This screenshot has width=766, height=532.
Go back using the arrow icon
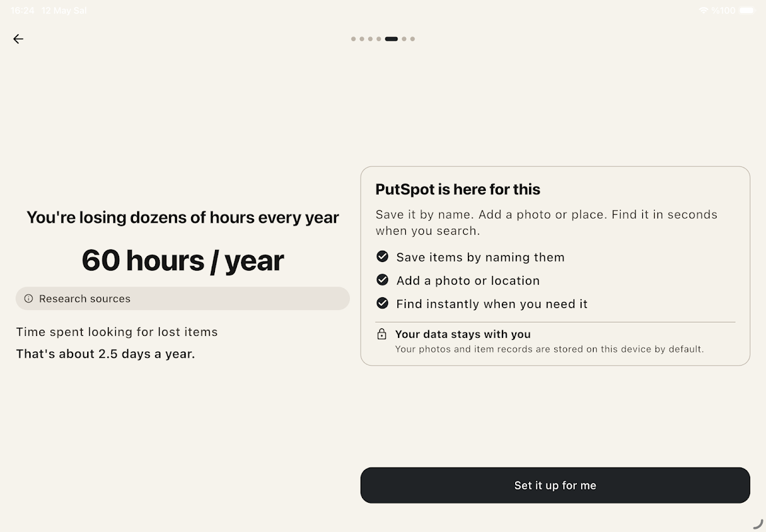[x=18, y=39]
